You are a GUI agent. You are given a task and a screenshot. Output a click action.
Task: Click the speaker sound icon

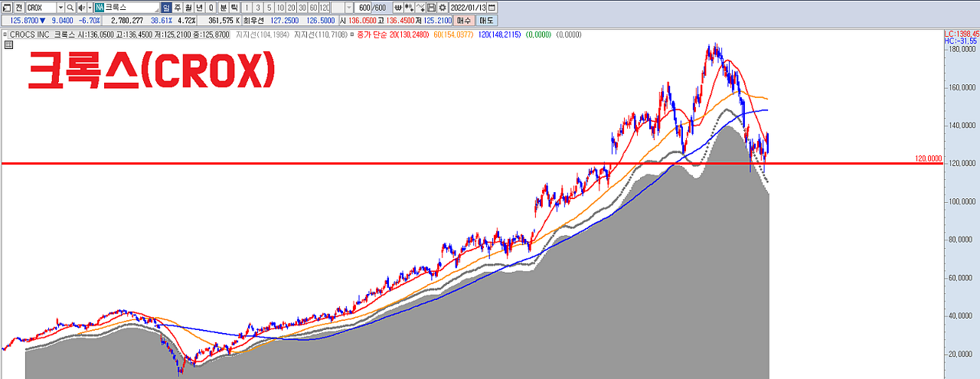click(81, 7)
